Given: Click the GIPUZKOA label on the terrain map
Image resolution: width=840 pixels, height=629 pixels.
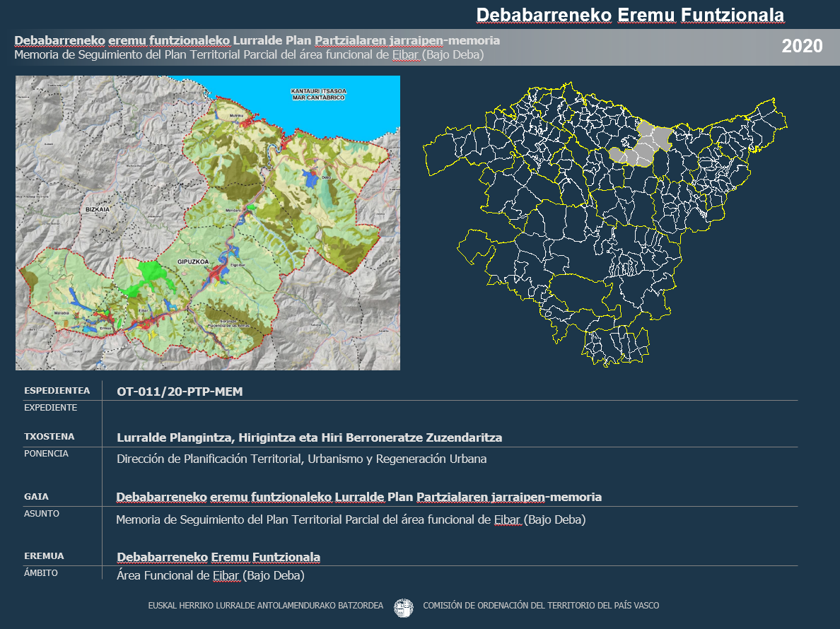Looking at the screenshot, I should 193,261.
